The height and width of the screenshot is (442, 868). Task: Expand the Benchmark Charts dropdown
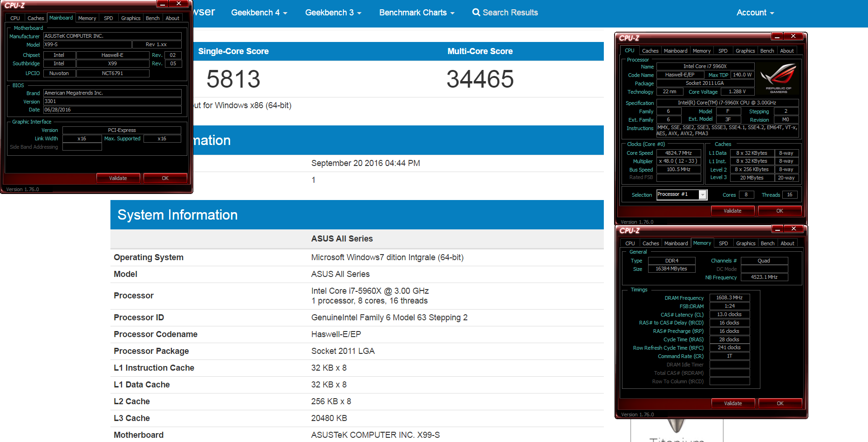point(417,13)
